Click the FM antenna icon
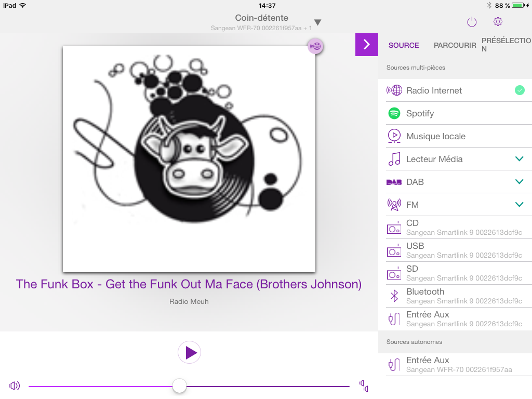Image resolution: width=532 pixels, height=399 pixels. (x=394, y=205)
